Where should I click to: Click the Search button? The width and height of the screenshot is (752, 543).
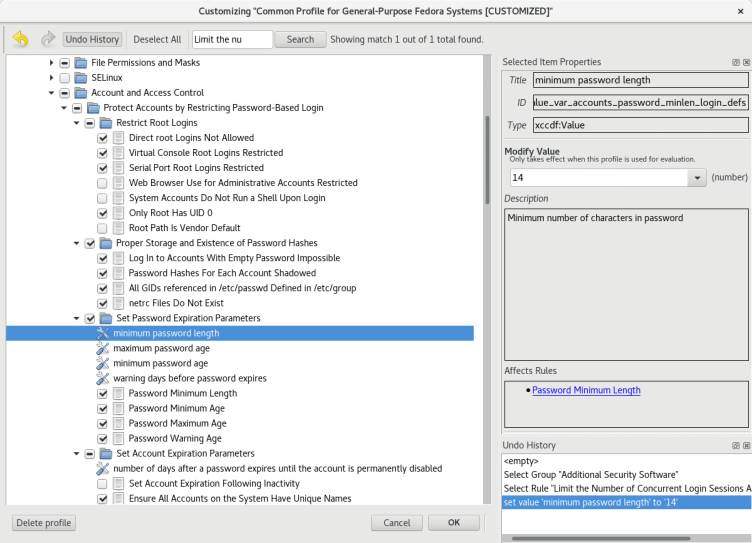pos(300,39)
